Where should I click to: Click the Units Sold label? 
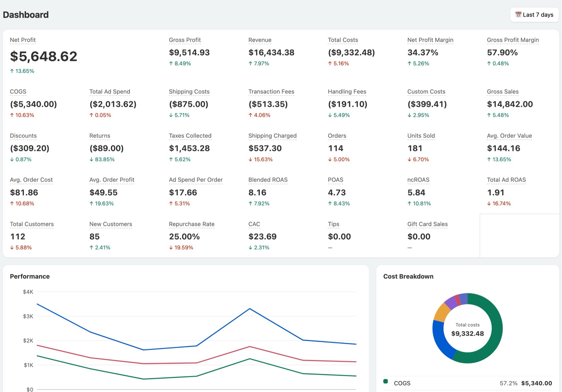[421, 136]
